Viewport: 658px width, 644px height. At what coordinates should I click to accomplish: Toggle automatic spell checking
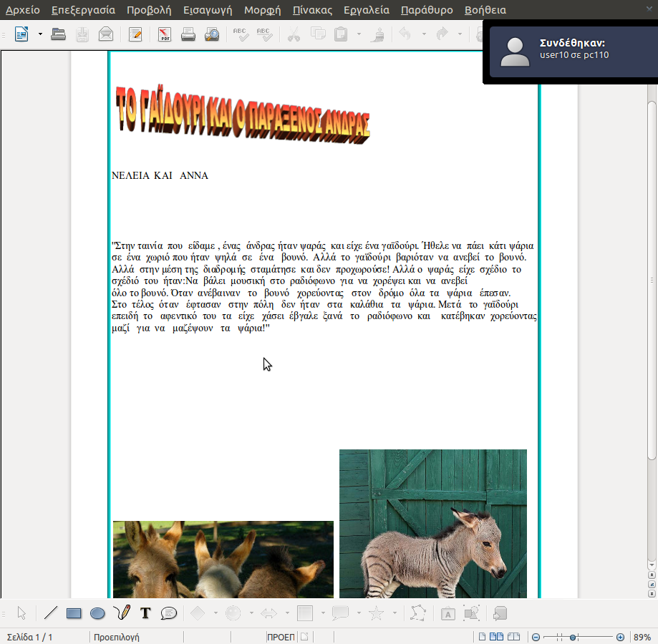click(264, 34)
